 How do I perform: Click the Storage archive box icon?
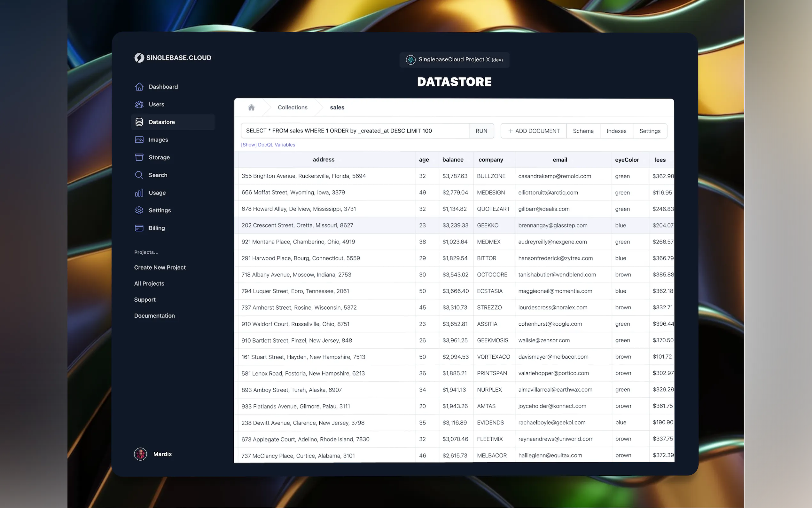(x=139, y=157)
